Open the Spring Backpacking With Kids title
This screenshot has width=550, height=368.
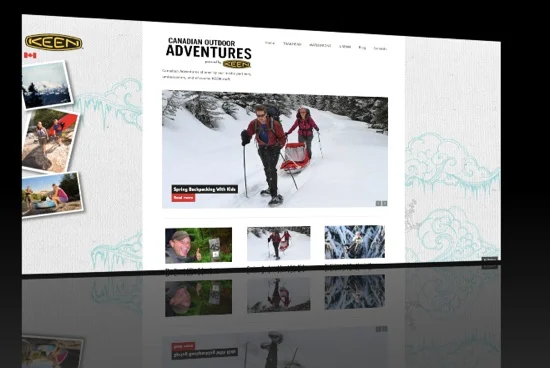coord(204,189)
